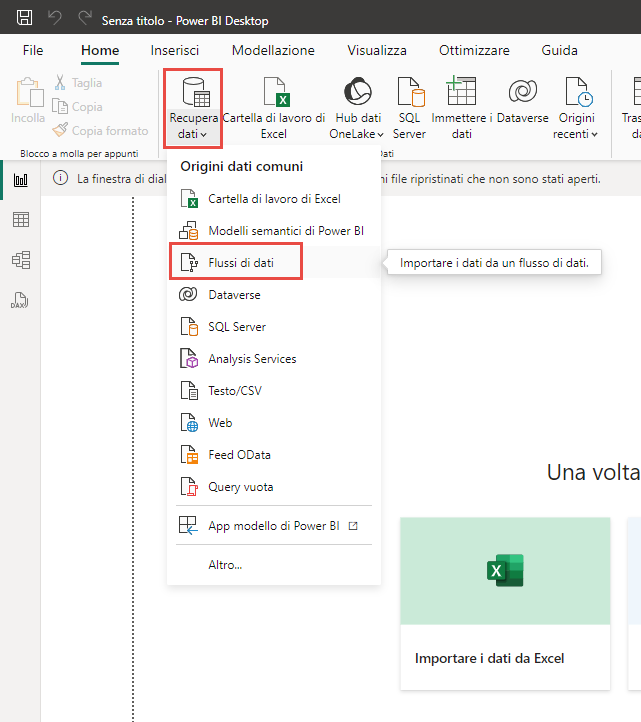The width and height of the screenshot is (641, 722).
Task: Select Cartella di lavoro di Excel menu entry
Action: click(274, 198)
